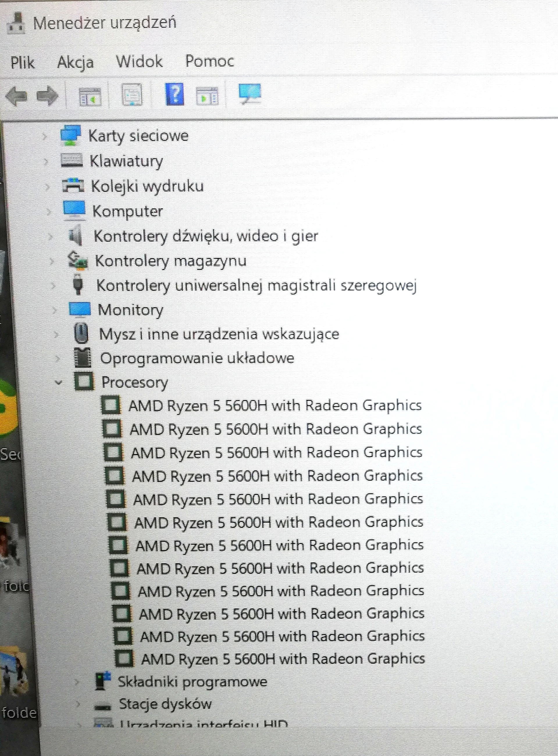558x756 pixels.
Task: Select Kontrolery uniwersalnej magistrali szeregowej label
Action: point(257,285)
